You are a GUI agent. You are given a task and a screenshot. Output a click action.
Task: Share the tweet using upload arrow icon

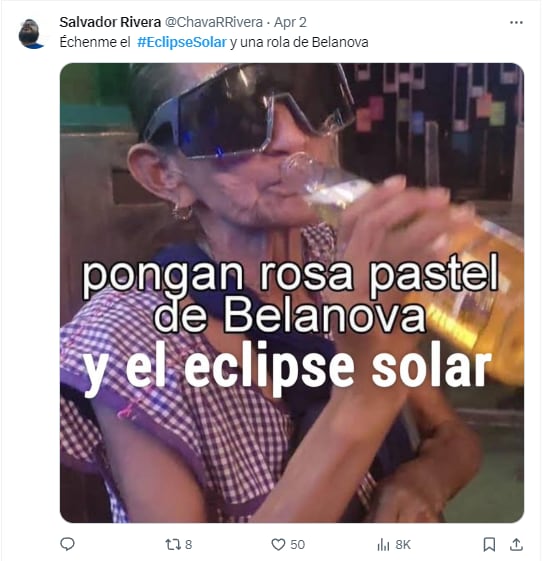coord(516,545)
